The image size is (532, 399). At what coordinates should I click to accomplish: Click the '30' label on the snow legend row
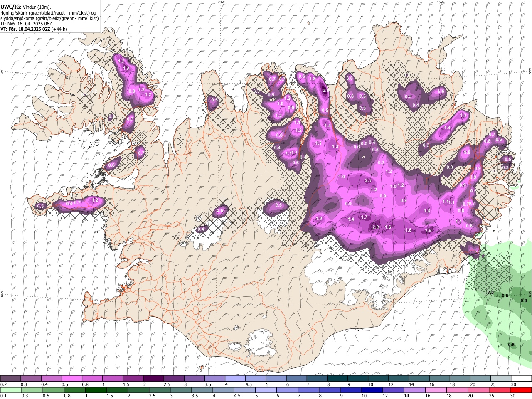514,384
